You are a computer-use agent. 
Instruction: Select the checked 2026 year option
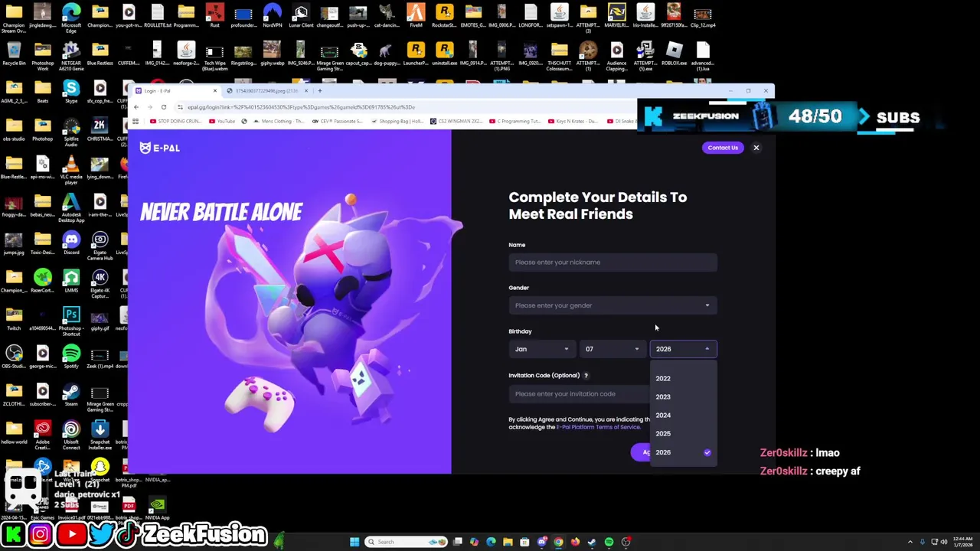click(683, 452)
